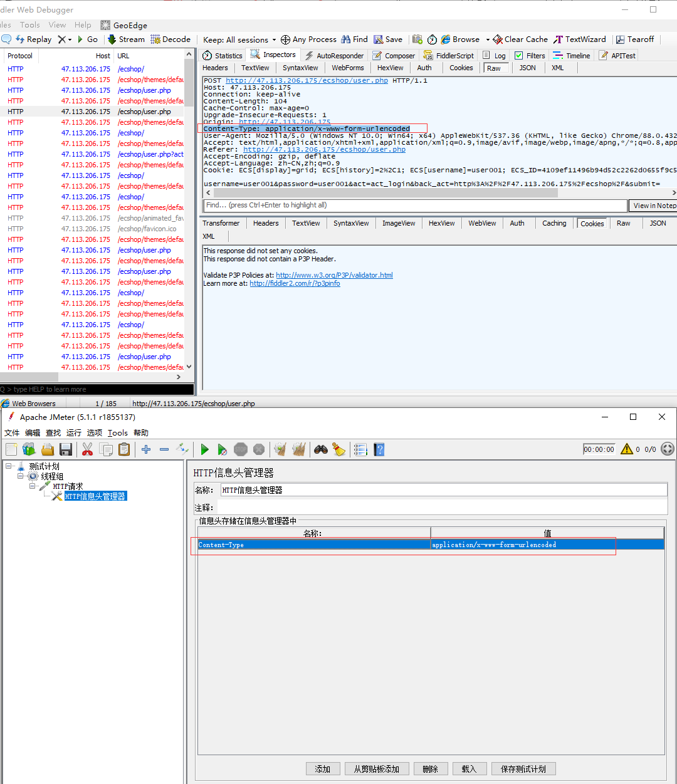Switch to Fiddler Statistics tab
The image size is (677, 784).
222,55
